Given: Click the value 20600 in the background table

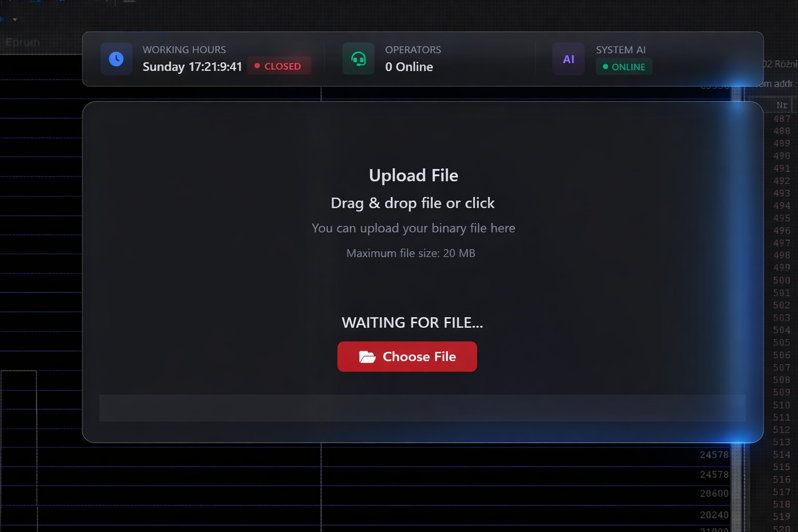Looking at the screenshot, I should [714, 494].
